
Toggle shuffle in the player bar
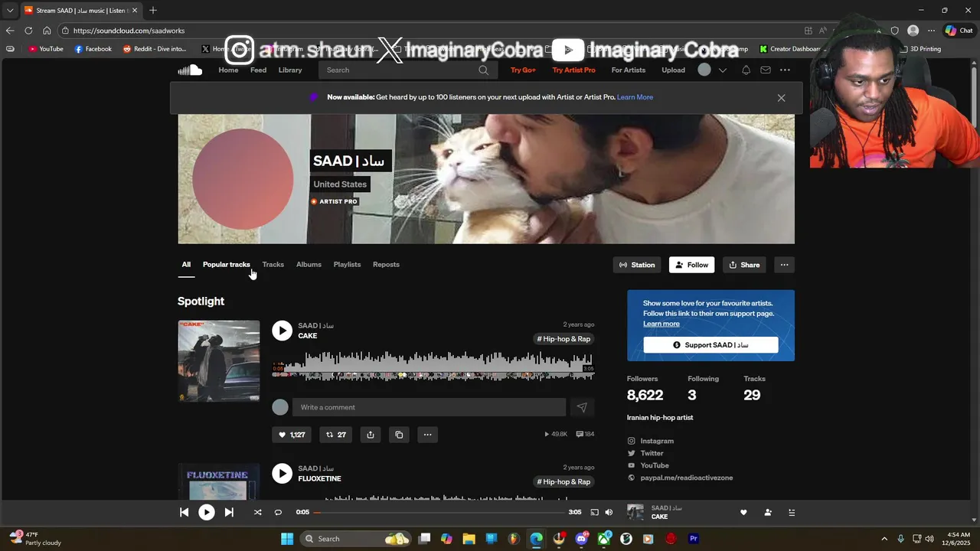(257, 513)
